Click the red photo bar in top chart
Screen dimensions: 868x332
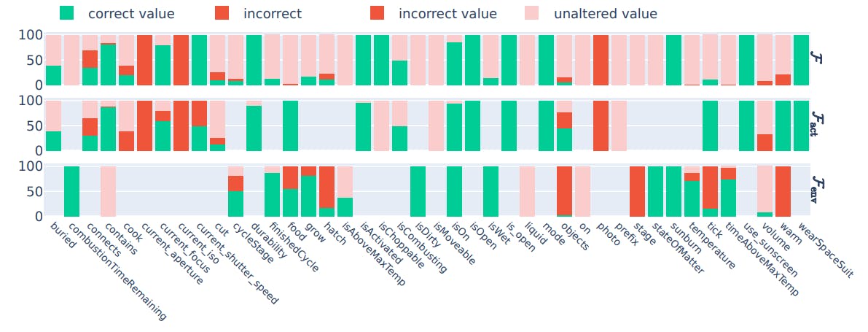[601, 60]
